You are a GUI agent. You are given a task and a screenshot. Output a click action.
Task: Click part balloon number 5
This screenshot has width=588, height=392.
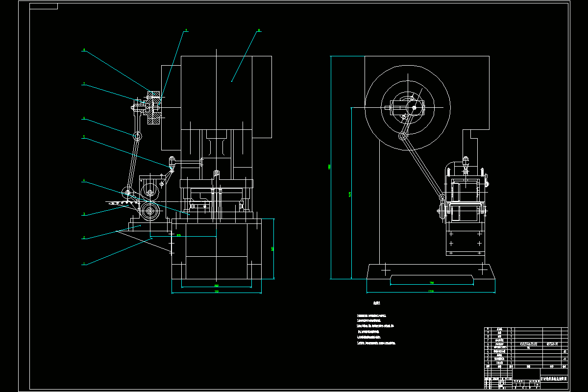84,137
